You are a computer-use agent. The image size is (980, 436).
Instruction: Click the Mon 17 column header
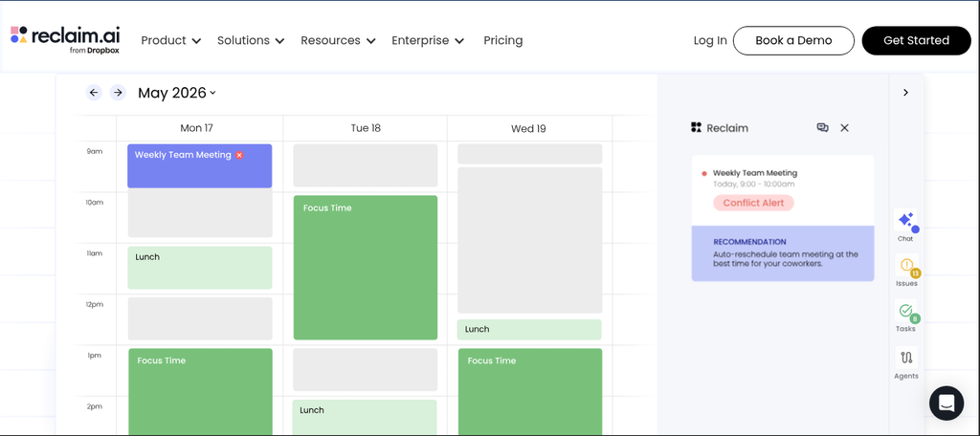pyautogui.click(x=196, y=128)
